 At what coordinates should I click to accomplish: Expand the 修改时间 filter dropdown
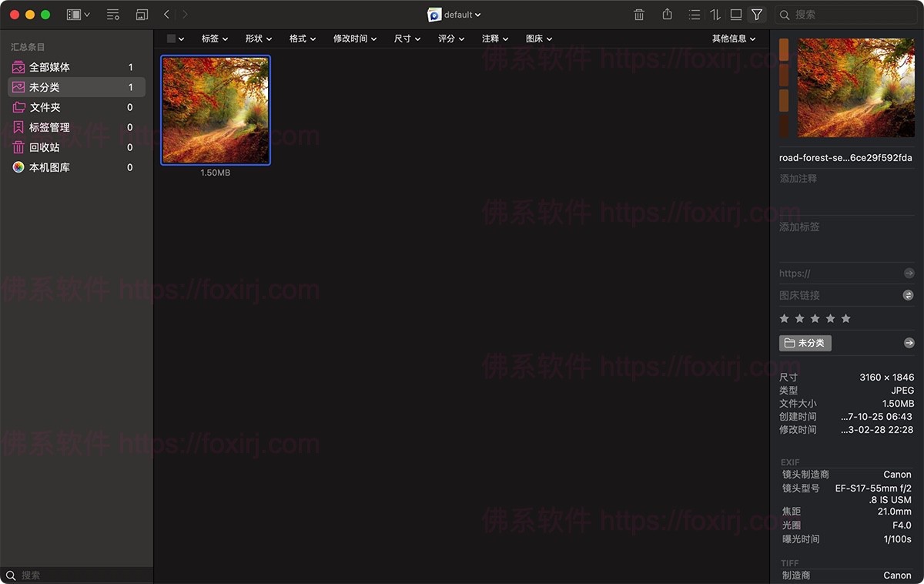coord(355,39)
